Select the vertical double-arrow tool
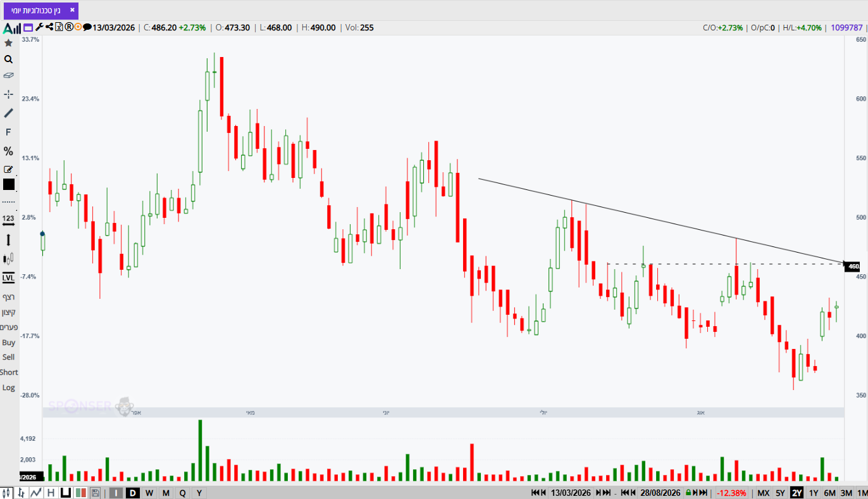Screen dimensions: 868x499 point(8,240)
